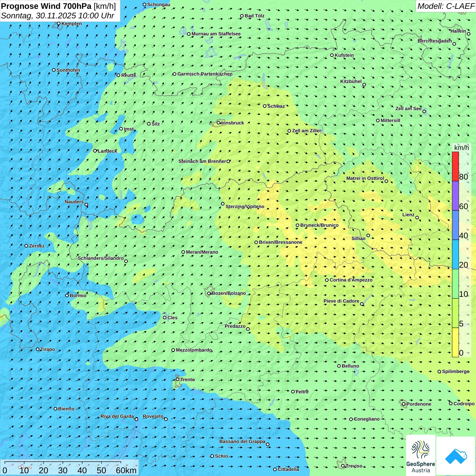Click the Kufstein marker circle
Screen dimensions: 476x476
point(332,55)
